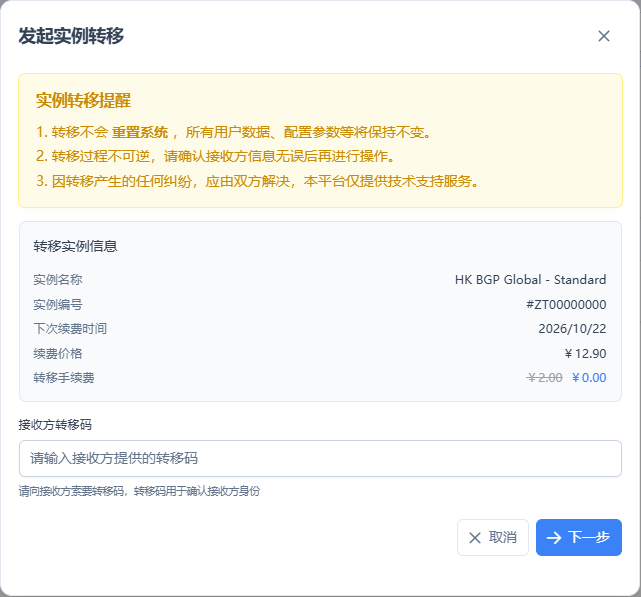641x597 pixels.
Task: Click the 转移实例信息 section heading
Action: (76, 246)
